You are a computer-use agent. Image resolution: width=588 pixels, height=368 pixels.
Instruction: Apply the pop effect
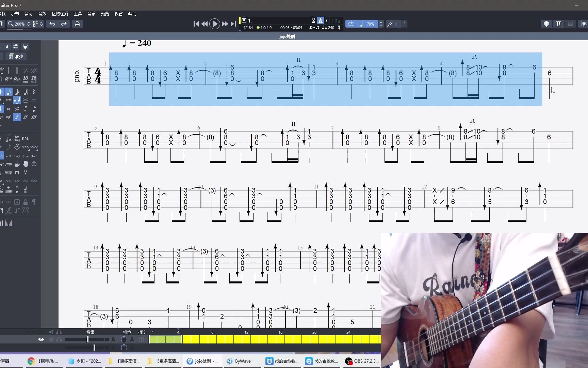click(9, 164)
